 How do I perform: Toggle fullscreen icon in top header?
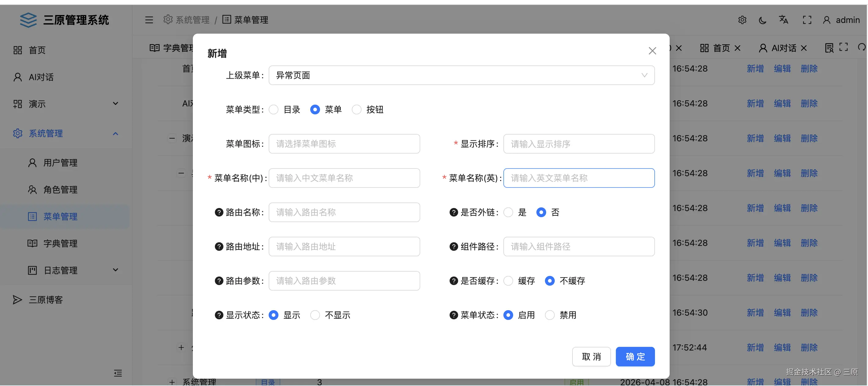click(807, 20)
